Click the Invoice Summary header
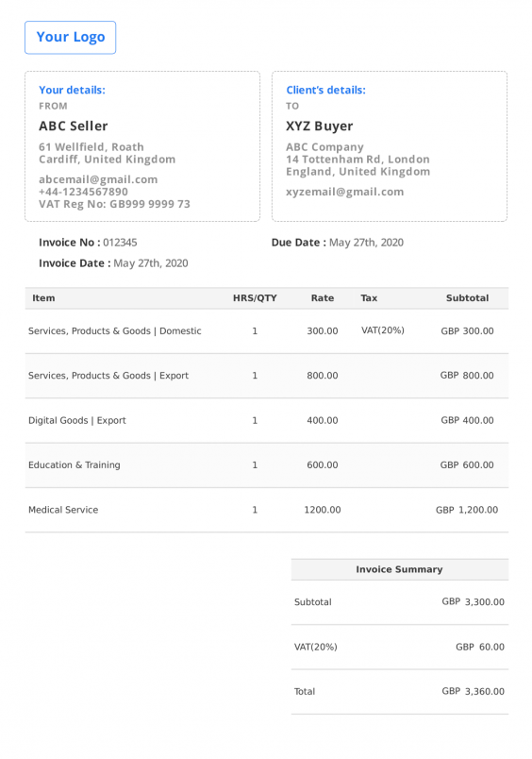The height and width of the screenshot is (759, 532). click(400, 569)
